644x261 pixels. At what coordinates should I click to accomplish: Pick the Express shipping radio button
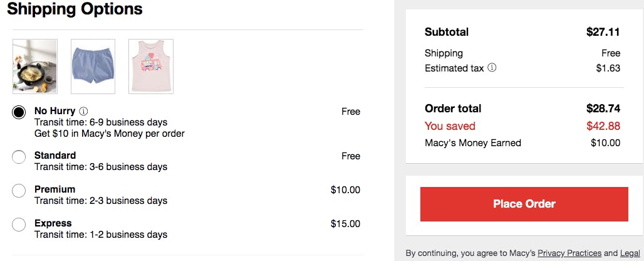19,225
